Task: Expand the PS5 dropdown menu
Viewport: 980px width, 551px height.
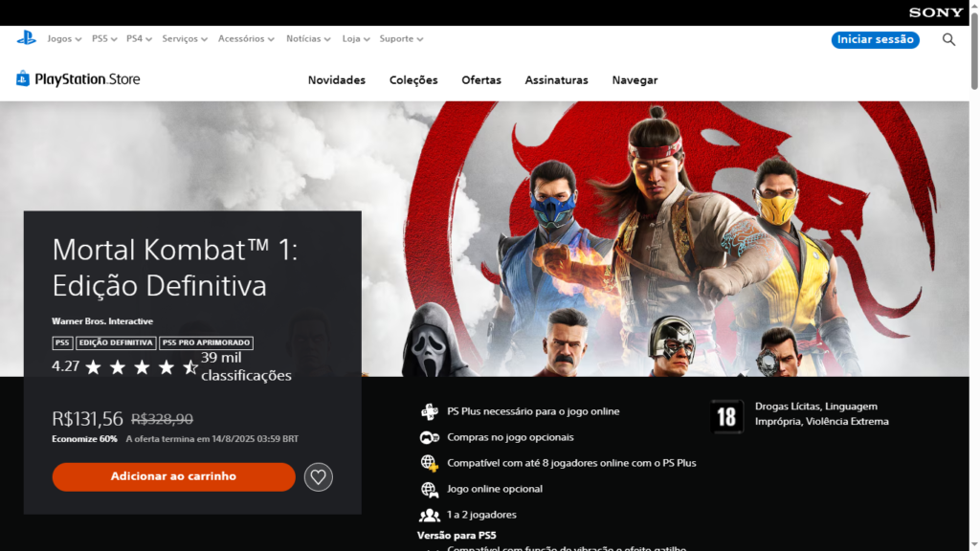Action: [104, 38]
